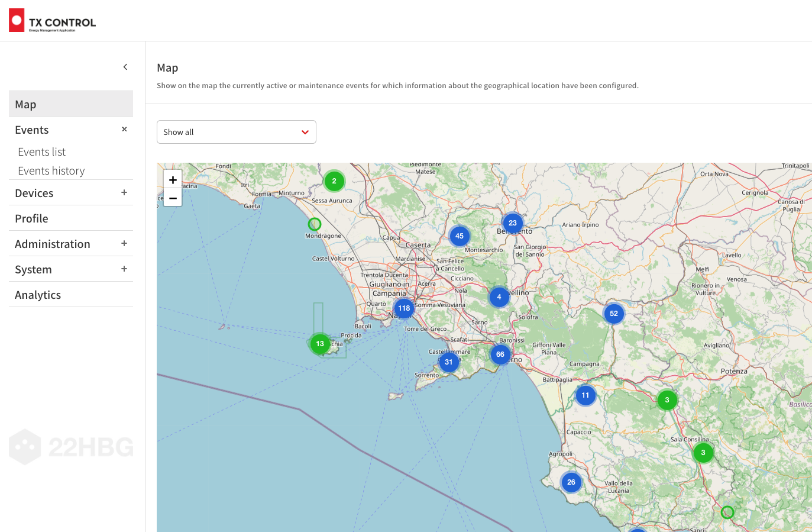Zoom in on the map
Viewport: 812px width, 532px height.
[x=173, y=180]
